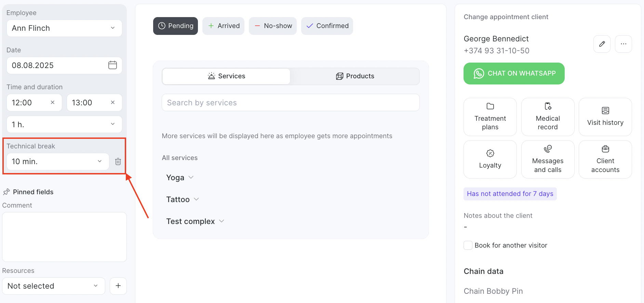Image resolution: width=644 pixels, height=303 pixels.
Task: Switch to the Products tab
Action: [355, 76]
